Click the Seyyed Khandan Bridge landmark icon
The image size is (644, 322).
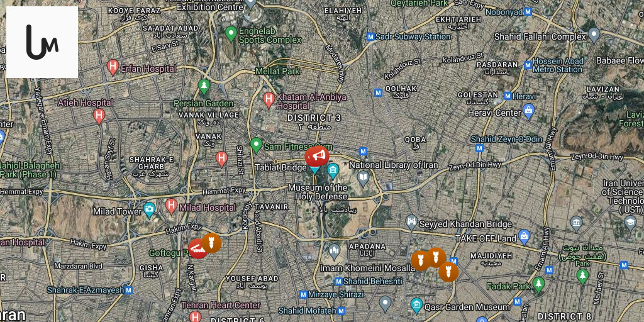pos(411,223)
